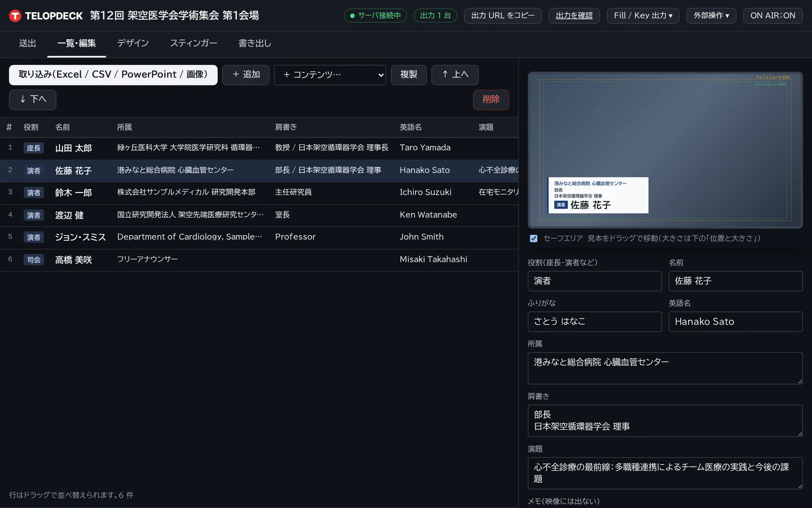The image size is (812, 508).
Task: Open the Fill / Key 出力 dropdown
Action: tap(643, 16)
